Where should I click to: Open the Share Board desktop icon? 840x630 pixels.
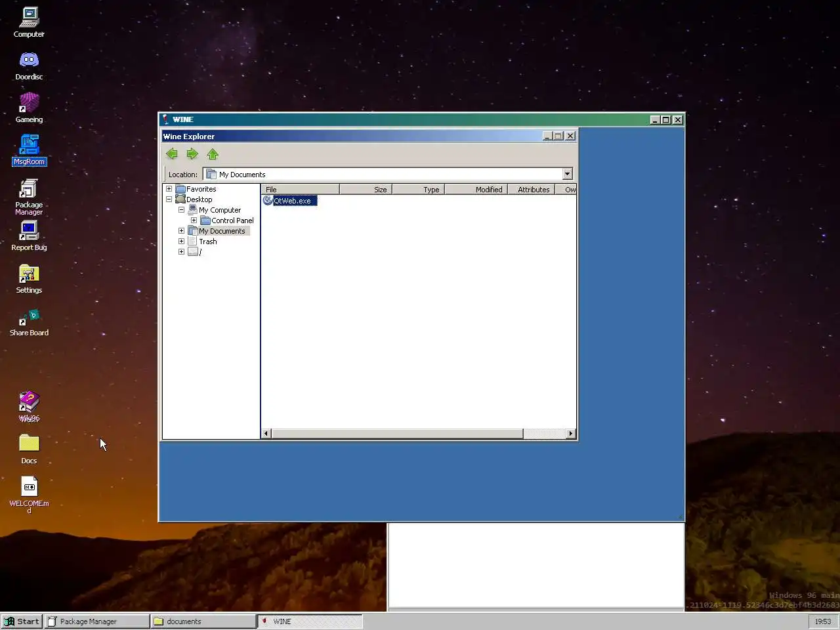pos(29,322)
